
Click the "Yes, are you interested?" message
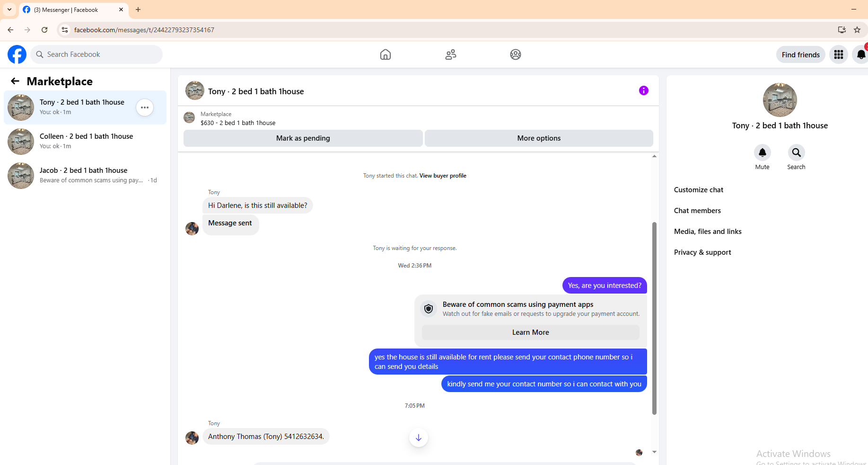tap(605, 286)
